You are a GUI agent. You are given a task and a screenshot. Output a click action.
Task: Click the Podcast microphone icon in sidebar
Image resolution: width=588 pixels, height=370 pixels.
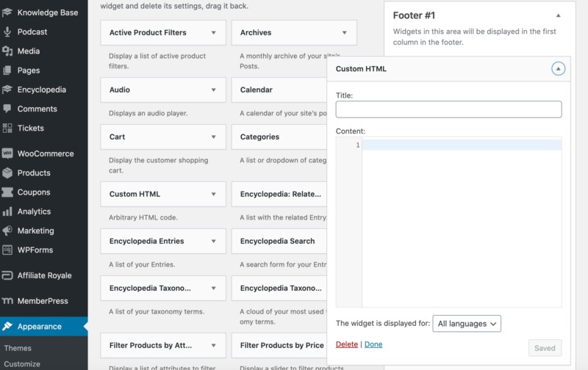tap(7, 32)
